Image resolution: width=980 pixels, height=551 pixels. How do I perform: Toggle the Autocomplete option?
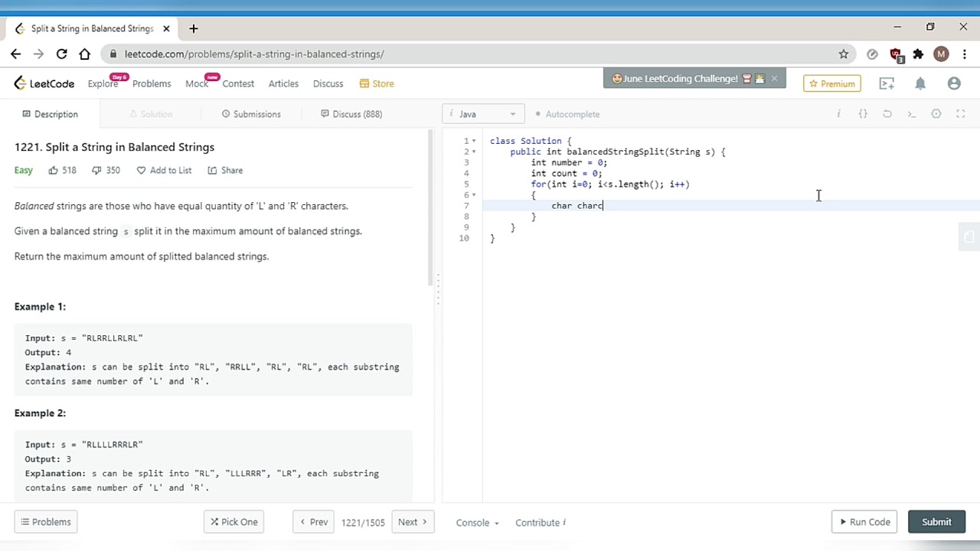pyautogui.click(x=567, y=114)
